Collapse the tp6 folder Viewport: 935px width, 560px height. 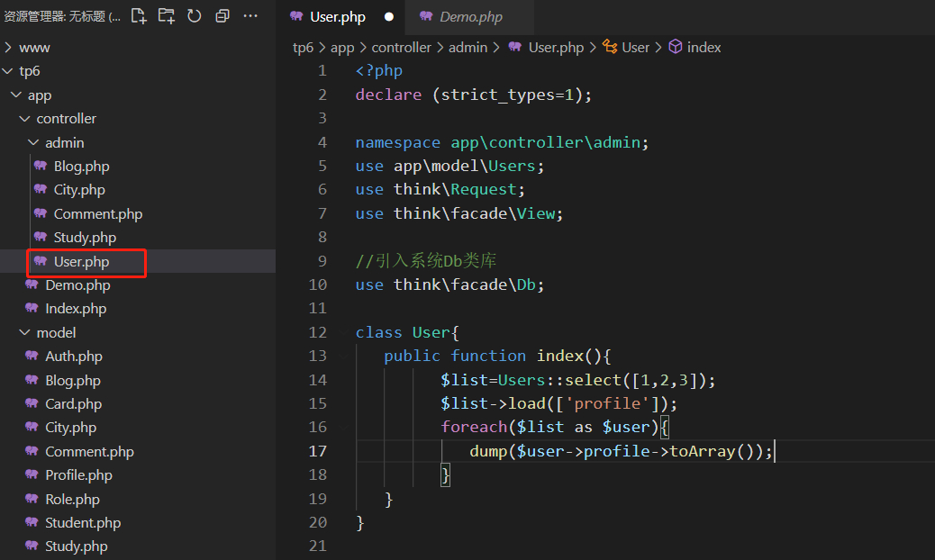(x=8, y=71)
